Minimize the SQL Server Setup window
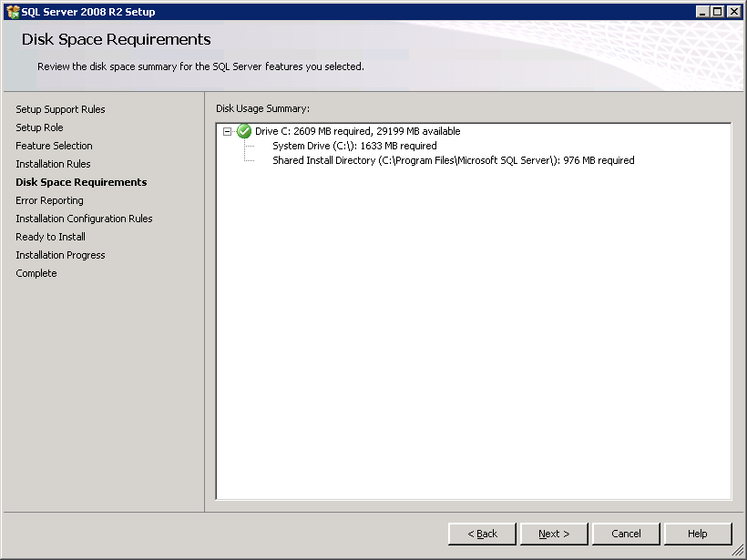The height and width of the screenshot is (560, 747). tap(701, 12)
